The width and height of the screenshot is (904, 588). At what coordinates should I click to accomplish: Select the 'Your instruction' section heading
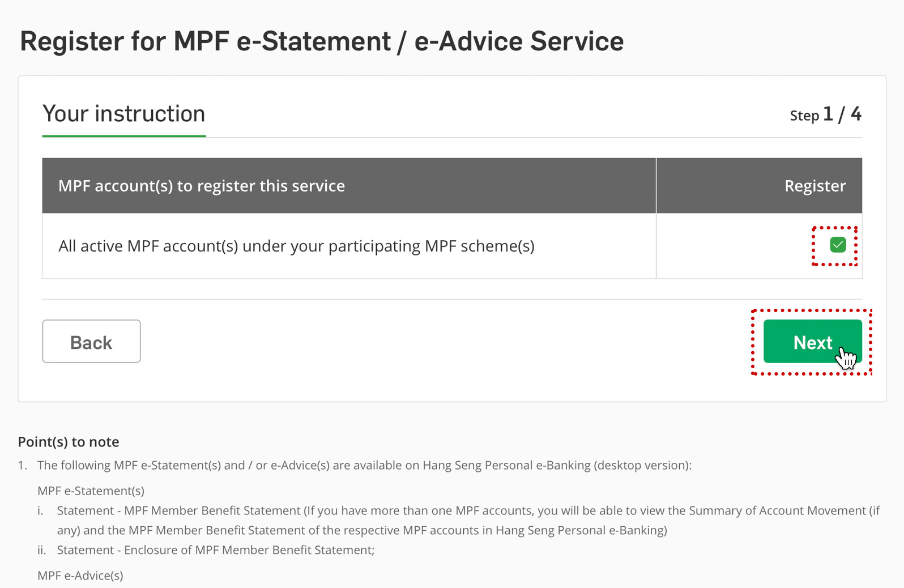click(123, 114)
